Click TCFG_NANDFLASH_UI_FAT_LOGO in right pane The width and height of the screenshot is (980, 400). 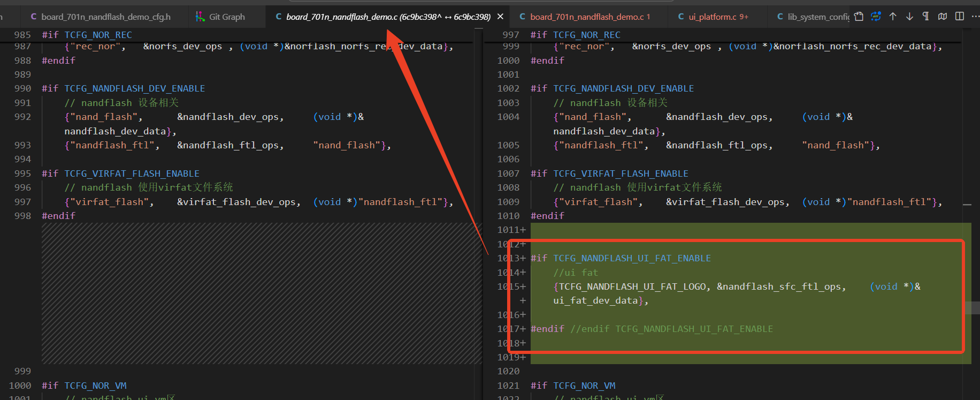coord(632,286)
